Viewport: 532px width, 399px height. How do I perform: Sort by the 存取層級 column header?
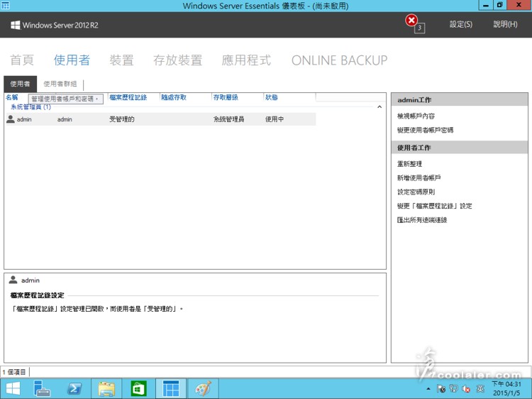pos(226,97)
